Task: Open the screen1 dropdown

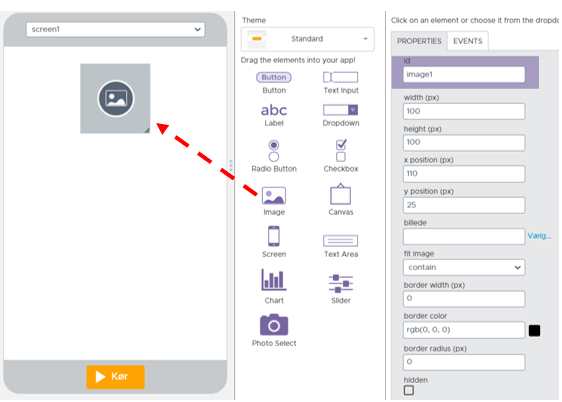Action: (x=115, y=29)
